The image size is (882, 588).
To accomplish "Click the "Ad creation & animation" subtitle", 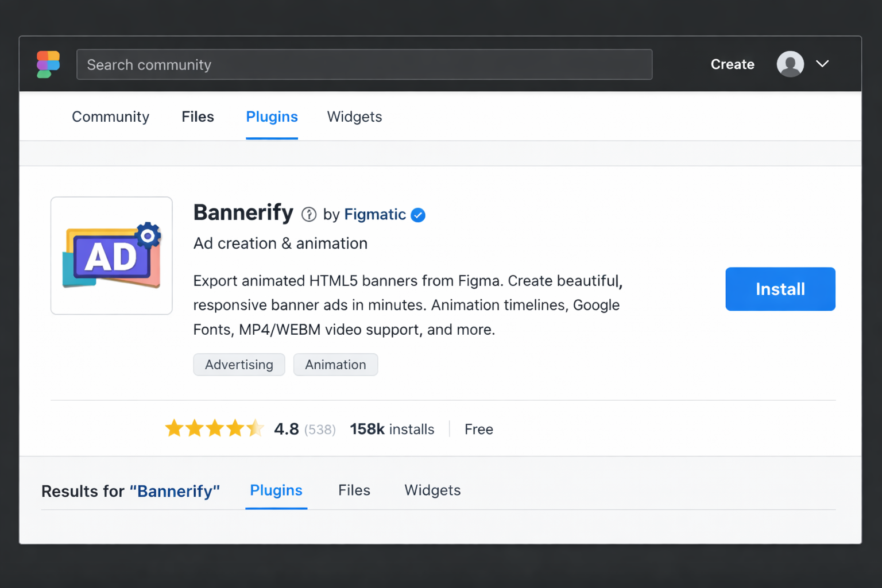I will click(x=280, y=243).
